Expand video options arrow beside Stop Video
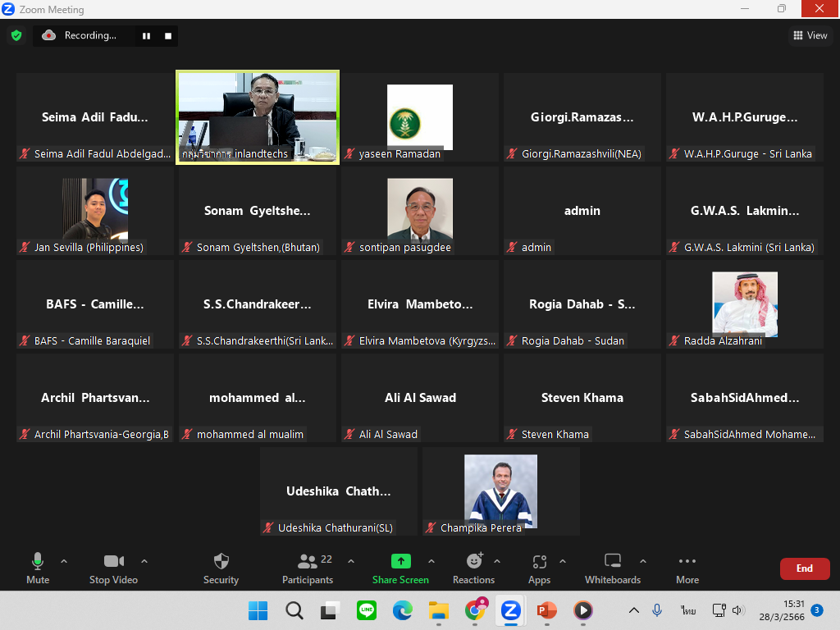840x630 pixels. coord(144,561)
